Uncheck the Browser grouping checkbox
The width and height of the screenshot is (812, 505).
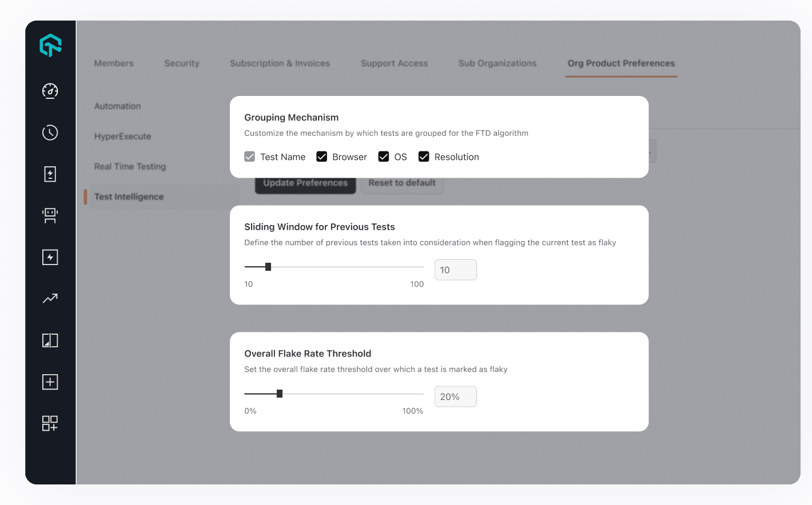tap(321, 156)
